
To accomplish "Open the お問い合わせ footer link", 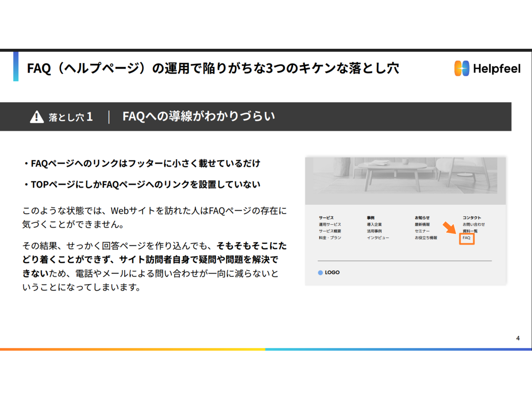I will pos(473,225).
